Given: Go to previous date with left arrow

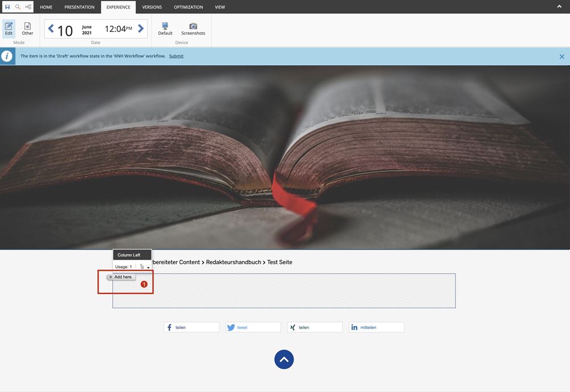Looking at the screenshot, I should click(51, 28).
